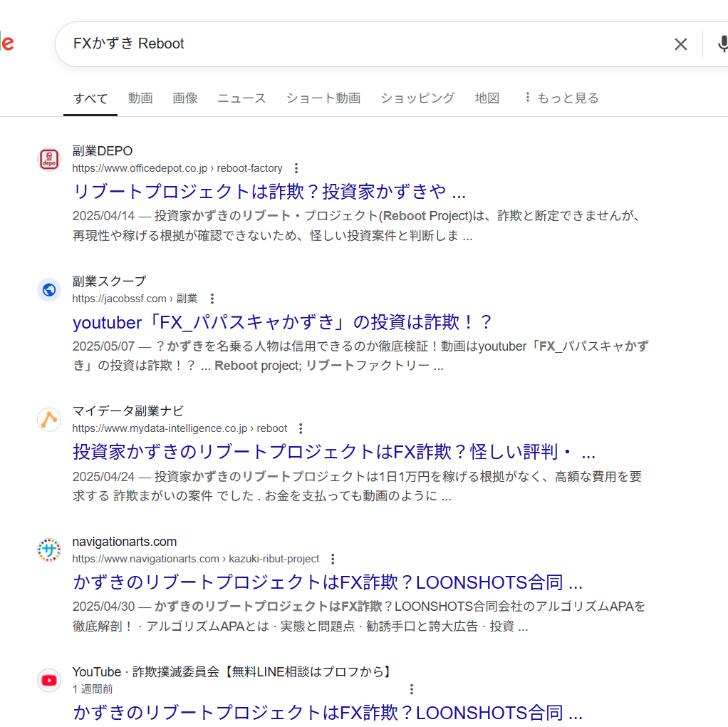Open more options for mydata-intelligence.co.jp result
This screenshot has width=728, height=727.
pos(301,429)
